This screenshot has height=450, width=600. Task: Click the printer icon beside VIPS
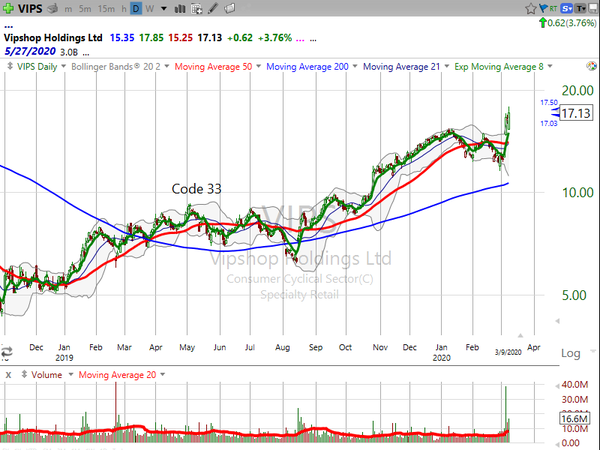52,8
